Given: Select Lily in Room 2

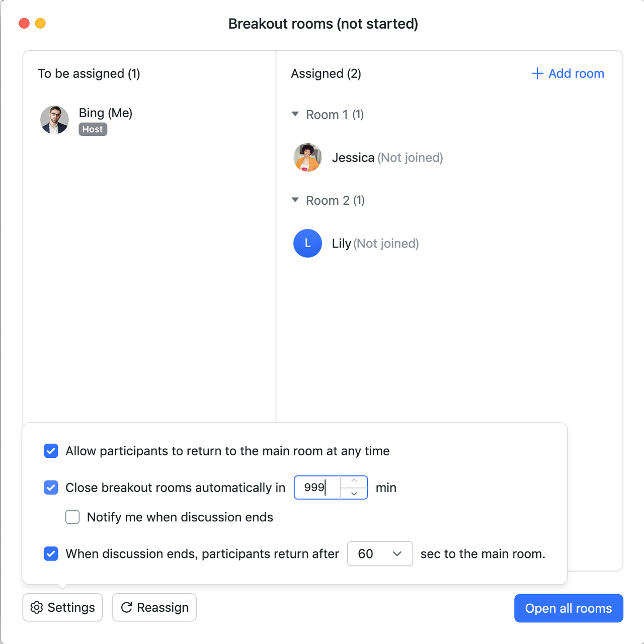Looking at the screenshot, I should tap(342, 244).
